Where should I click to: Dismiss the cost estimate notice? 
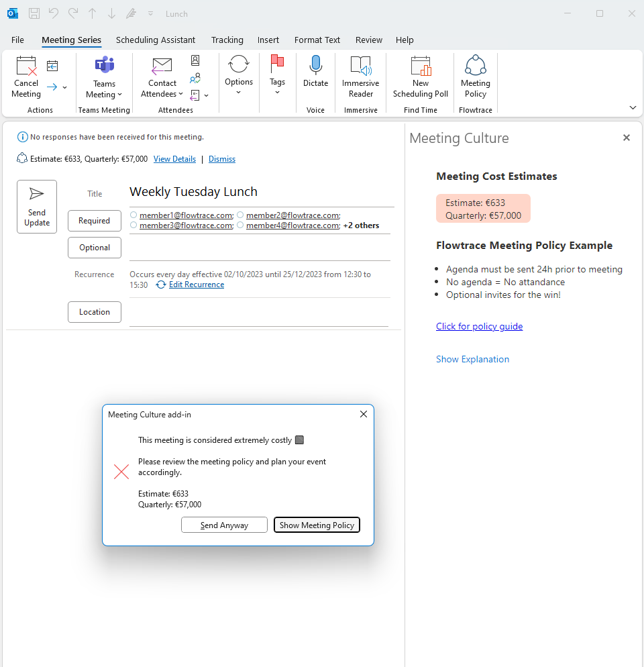click(x=222, y=159)
